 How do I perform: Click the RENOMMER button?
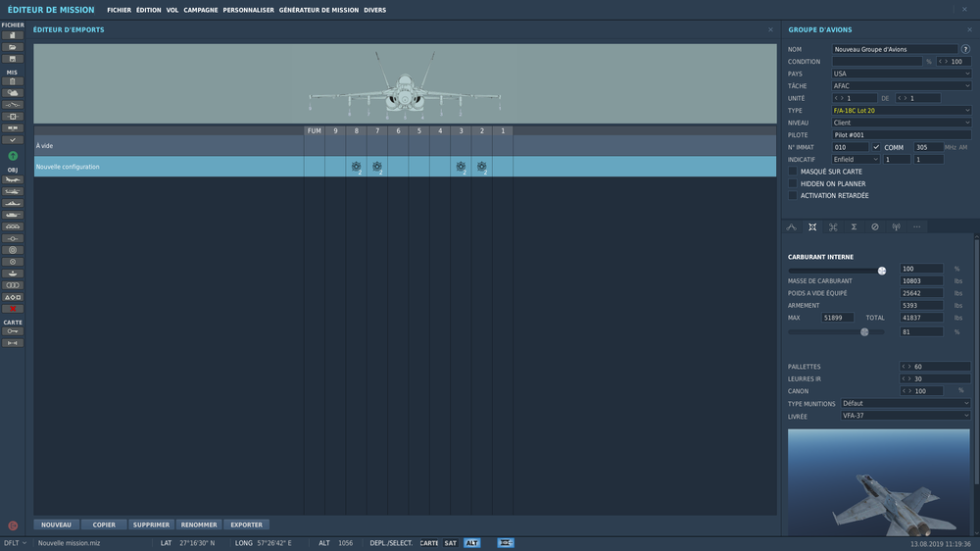click(x=199, y=525)
